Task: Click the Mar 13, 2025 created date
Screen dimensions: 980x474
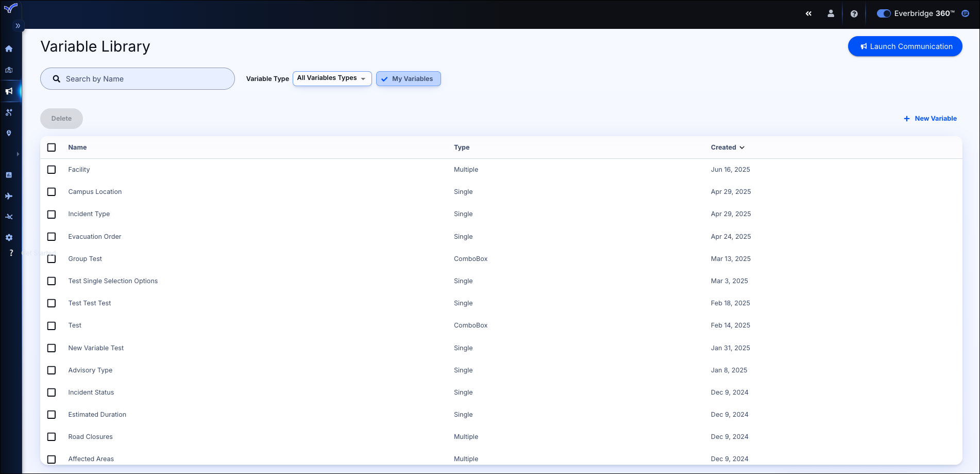Action: point(731,259)
